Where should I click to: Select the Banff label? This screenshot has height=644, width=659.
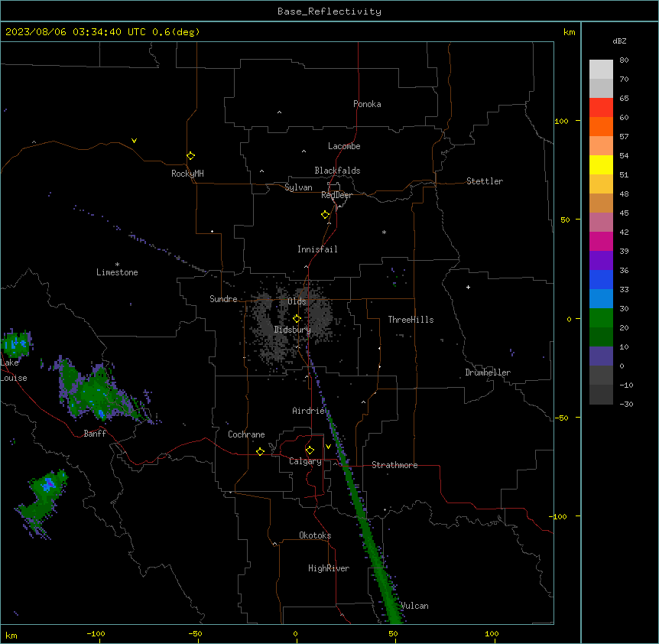95,434
